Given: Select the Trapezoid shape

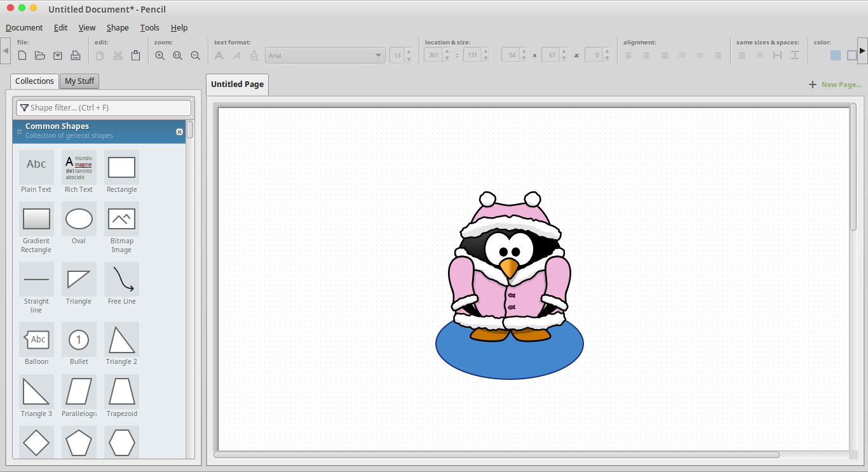Looking at the screenshot, I should pyautogui.click(x=121, y=396).
